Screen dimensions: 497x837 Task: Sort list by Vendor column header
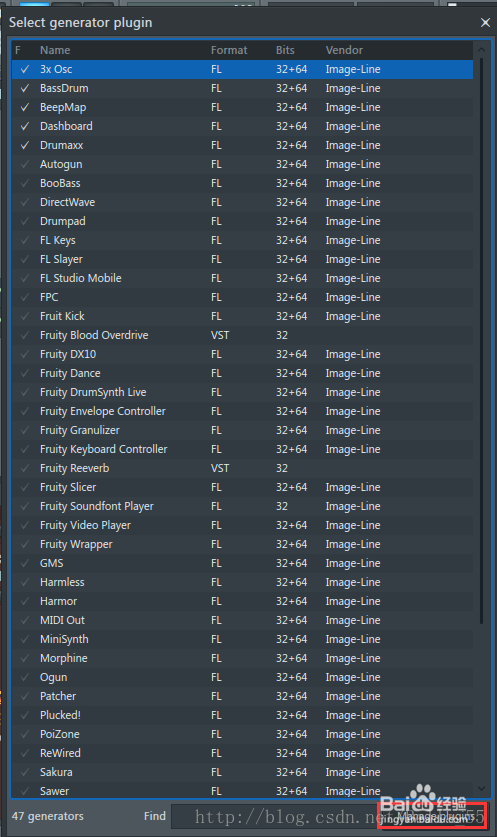pyautogui.click(x=344, y=50)
